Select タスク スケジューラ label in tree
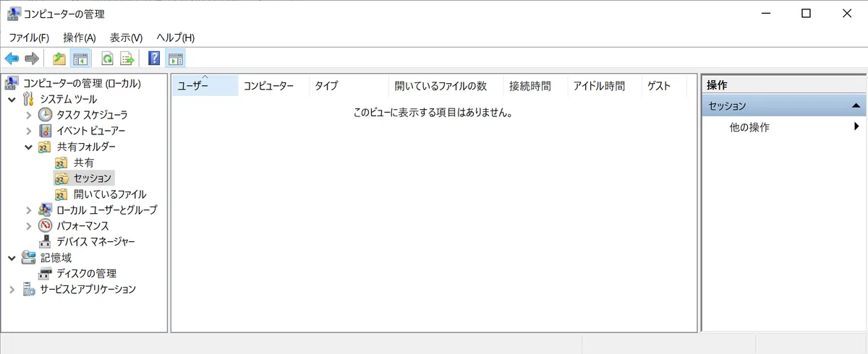Viewport: 868px width, 354px height. [93, 115]
